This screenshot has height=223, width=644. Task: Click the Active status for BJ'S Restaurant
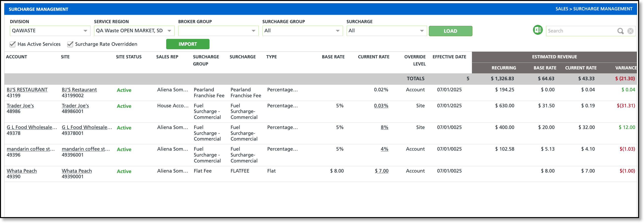[x=124, y=90]
